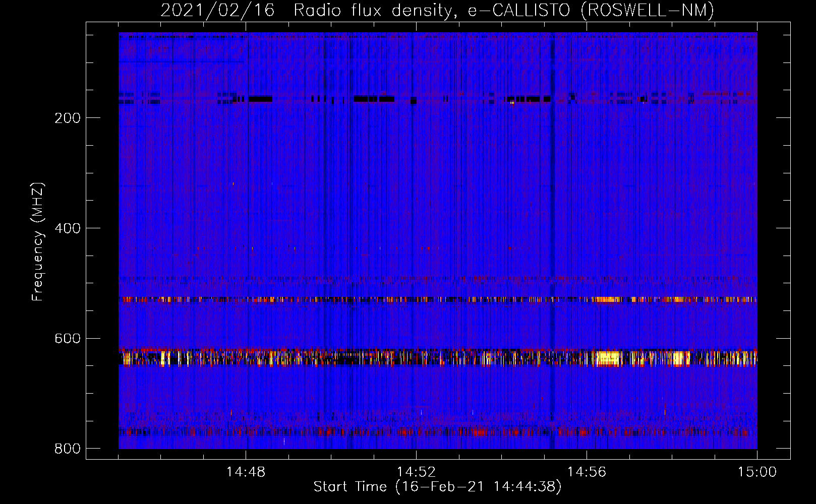Click the 14:56 time tick label
This screenshot has width=816, height=504.
coord(587,472)
